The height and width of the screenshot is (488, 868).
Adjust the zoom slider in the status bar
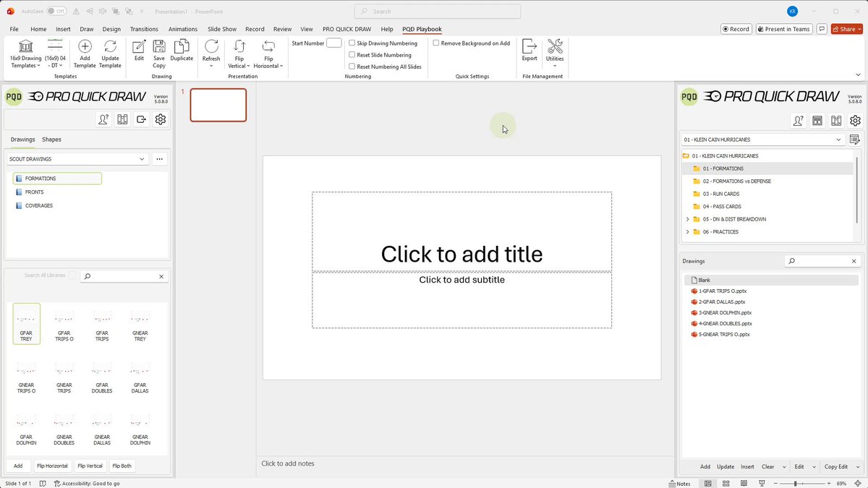796,484
